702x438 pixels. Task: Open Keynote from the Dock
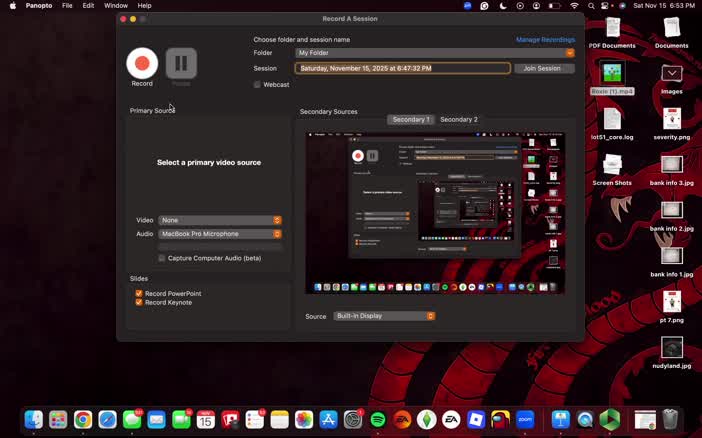point(561,420)
